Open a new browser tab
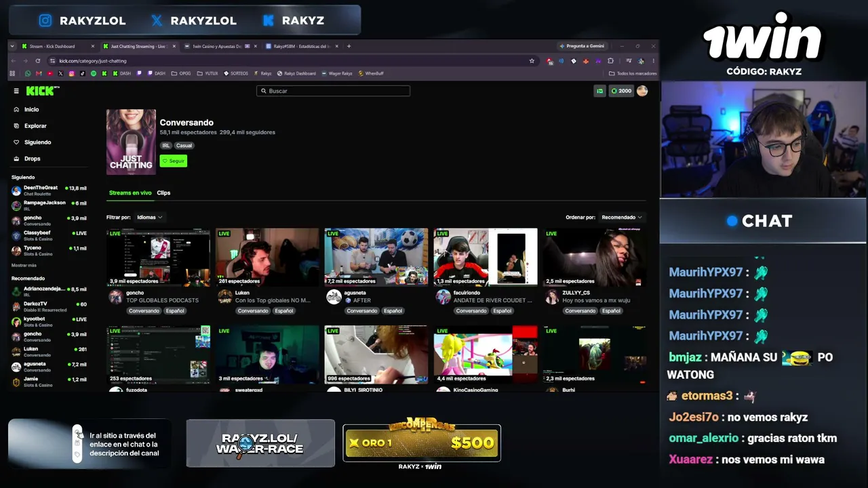Image resolution: width=868 pixels, height=488 pixels. pyautogui.click(x=349, y=46)
